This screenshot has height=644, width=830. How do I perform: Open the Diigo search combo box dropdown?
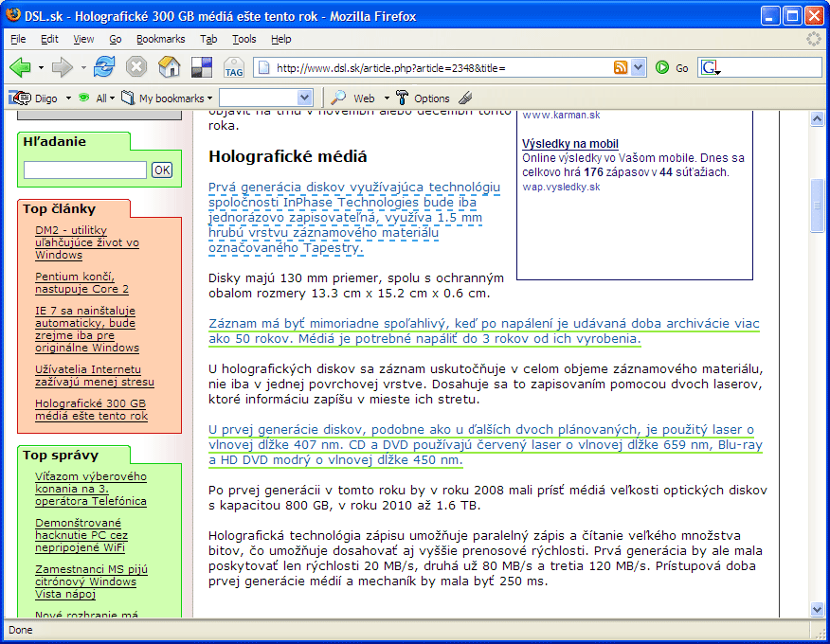[304, 98]
